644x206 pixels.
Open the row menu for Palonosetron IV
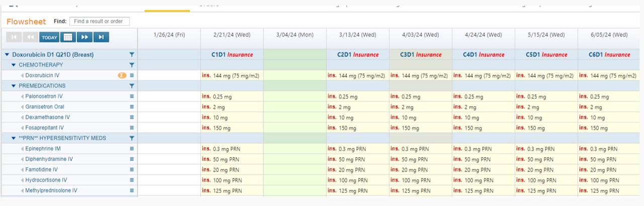[132, 96]
